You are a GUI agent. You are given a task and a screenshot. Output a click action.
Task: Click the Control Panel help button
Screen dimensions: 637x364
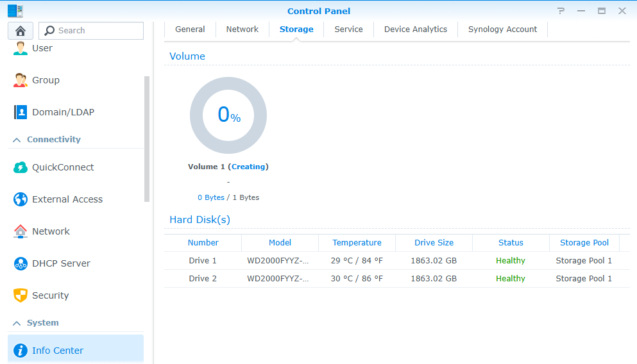point(561,11)
